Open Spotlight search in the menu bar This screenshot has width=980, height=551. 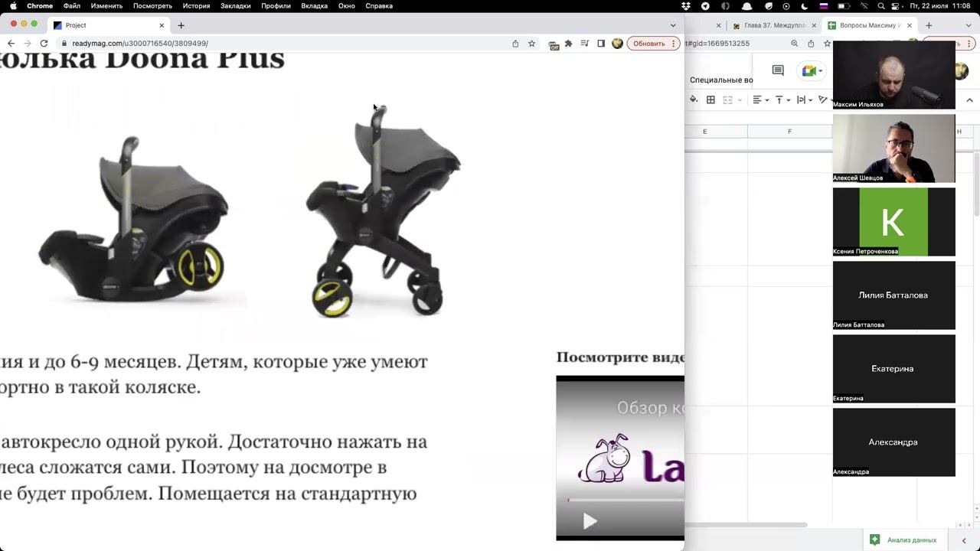pyautogui.click(x=881, y=6)
